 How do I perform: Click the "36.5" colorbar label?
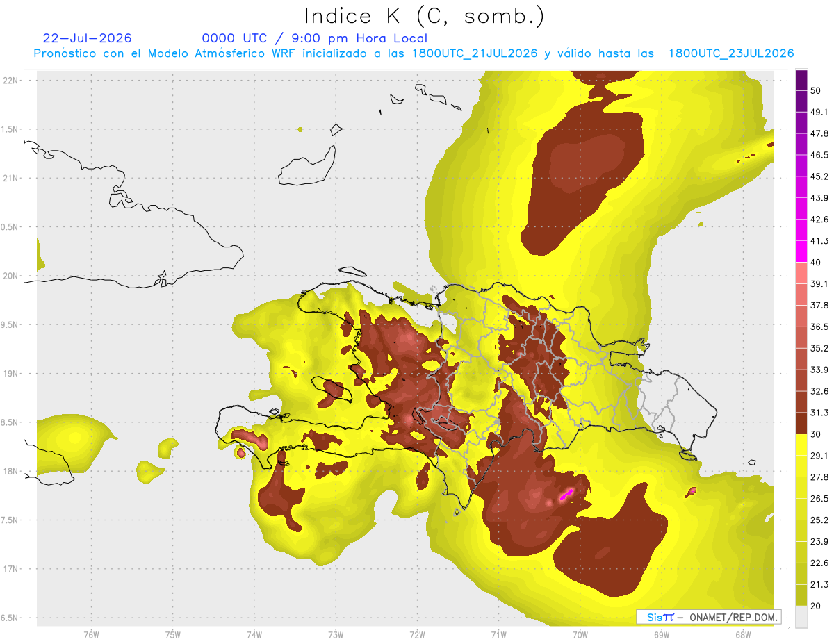[x=820, y=327]
